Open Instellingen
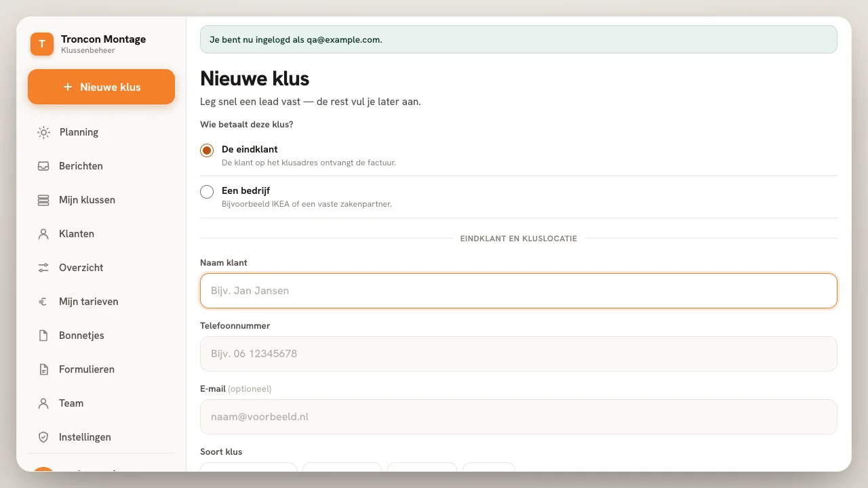Screen dimensions: 868x488 click(101, 437)
